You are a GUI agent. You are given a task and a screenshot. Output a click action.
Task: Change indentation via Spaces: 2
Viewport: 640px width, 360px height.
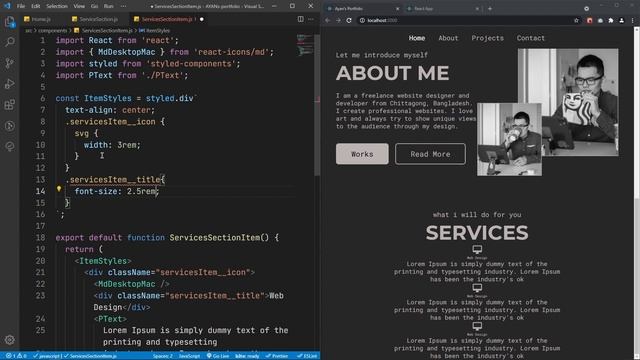tap(163, 356)
